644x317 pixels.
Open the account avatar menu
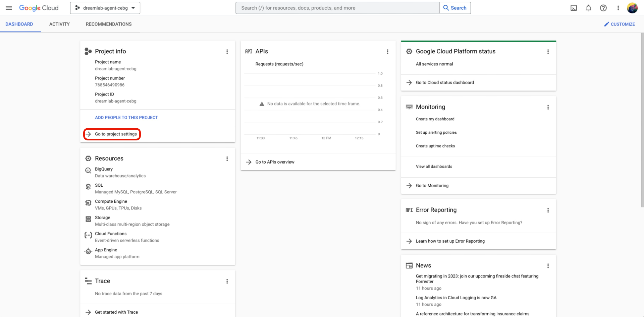click(x=632, y=8)
